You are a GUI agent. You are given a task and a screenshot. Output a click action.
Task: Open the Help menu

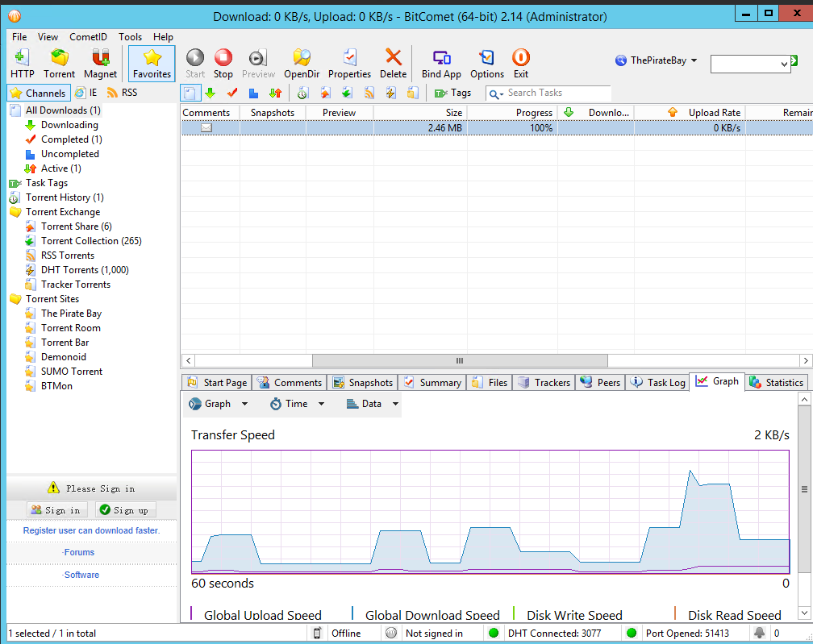(x=163, y=37)
